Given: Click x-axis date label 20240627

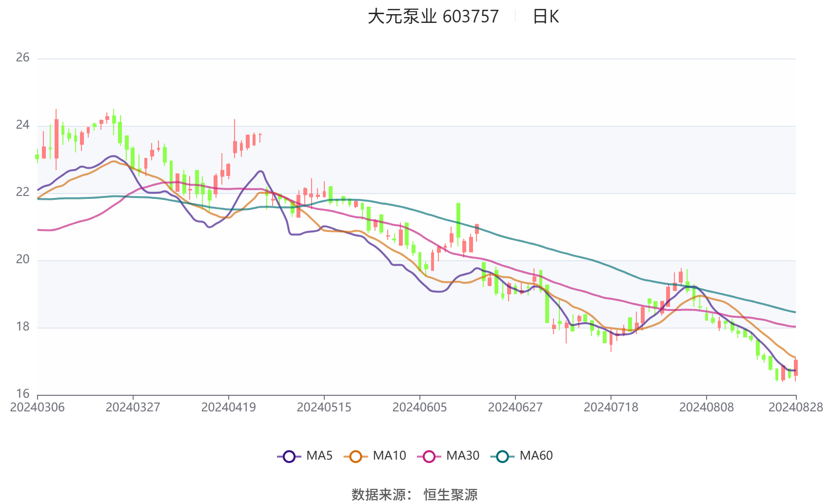Looking at the screenshot, I should [515, 407].
